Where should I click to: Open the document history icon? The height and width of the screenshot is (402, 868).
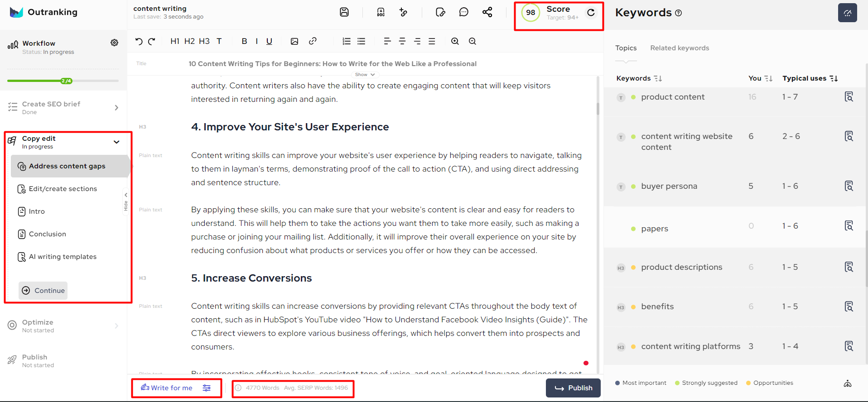pos(440,12)
